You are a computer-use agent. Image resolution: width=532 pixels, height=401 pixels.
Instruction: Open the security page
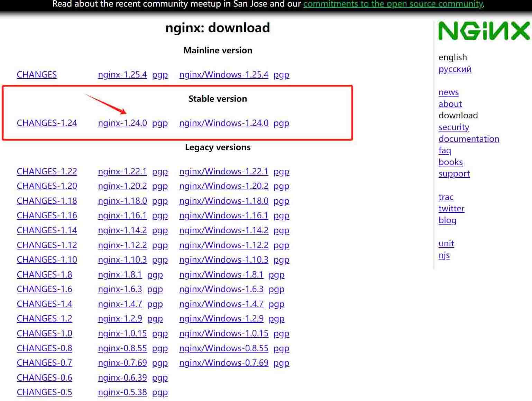[x=454, y=127]
